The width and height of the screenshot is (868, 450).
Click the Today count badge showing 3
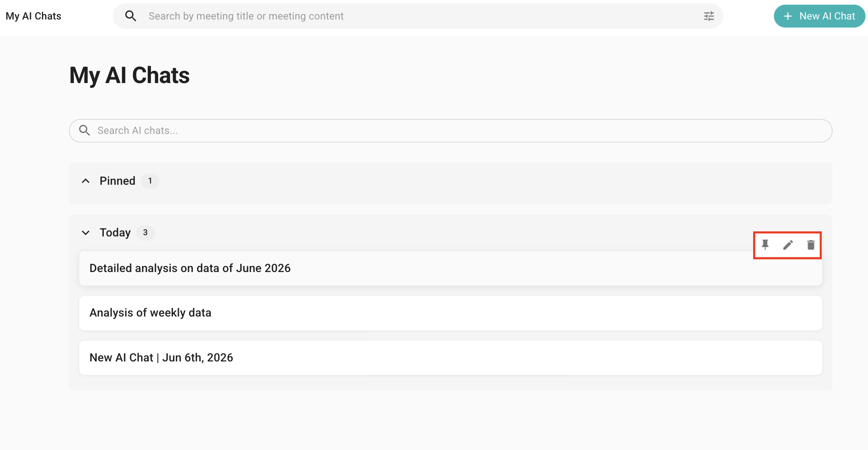pyautogui.click(x=145, y=233)
